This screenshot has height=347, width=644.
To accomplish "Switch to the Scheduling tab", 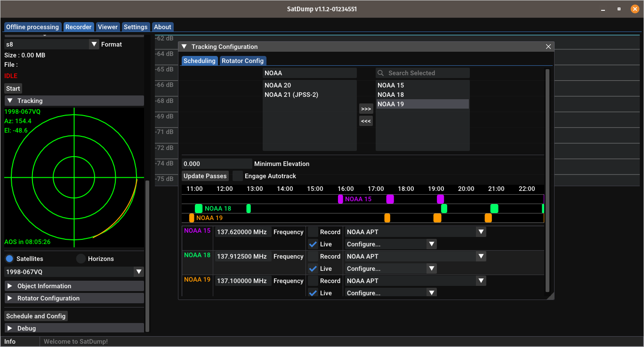I will pyautogui.click(x=200, y=61).
